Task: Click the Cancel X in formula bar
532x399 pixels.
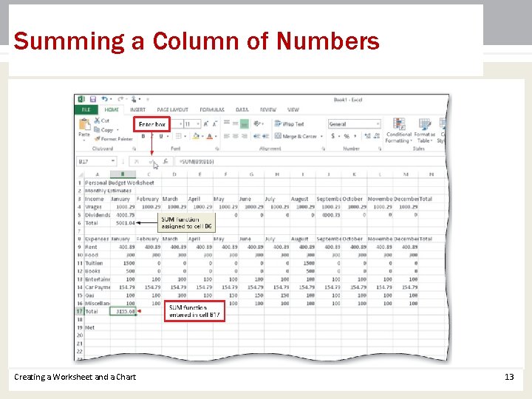Action: coord(137,162)
